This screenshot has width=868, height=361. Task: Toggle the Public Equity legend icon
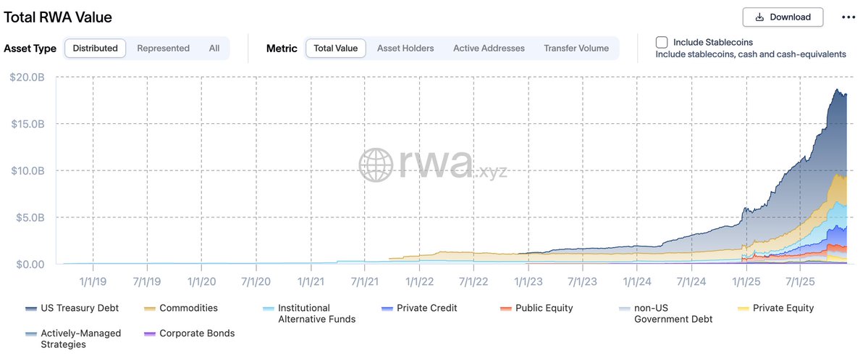pos(505,309)
